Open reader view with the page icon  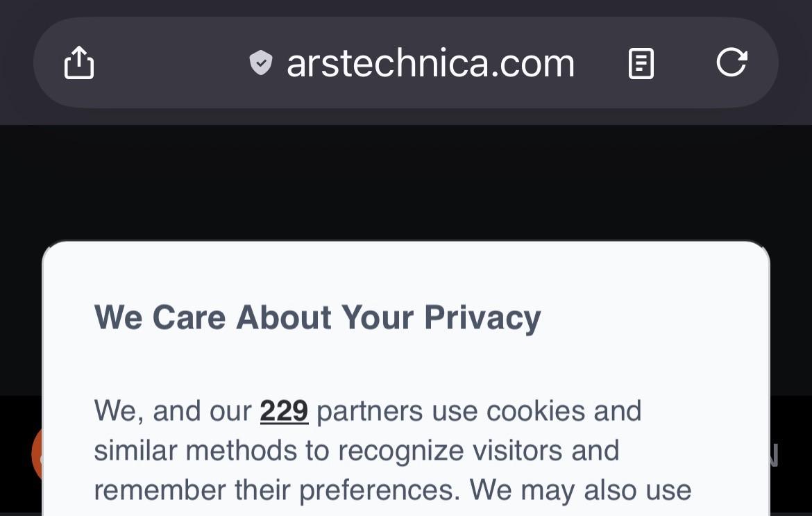[641, 63]
